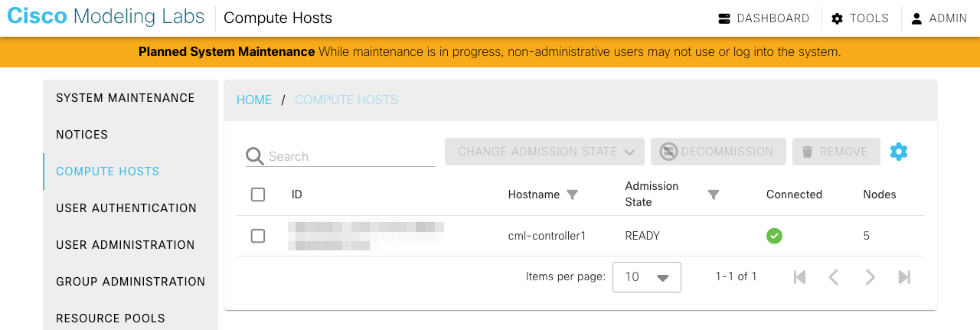Tick the cml-controller1 row checkbox
The image size is (980, 330).
click(258, 236)
